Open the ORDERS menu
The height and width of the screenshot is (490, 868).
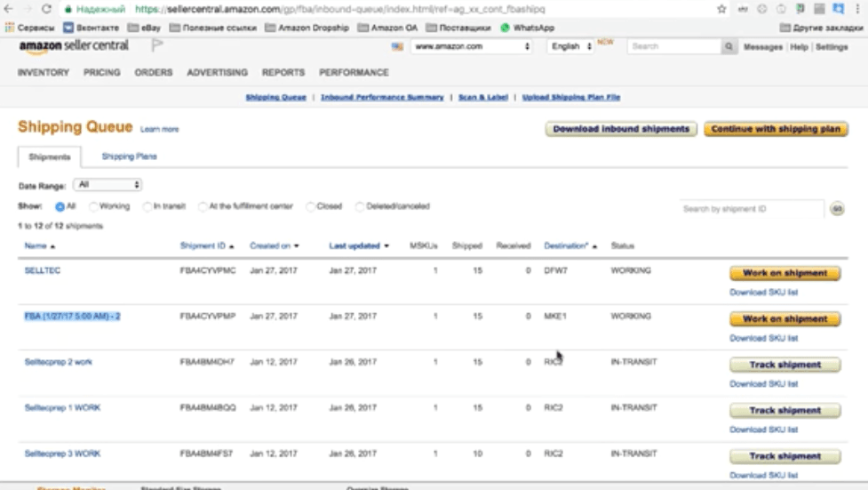[x=154, y=73]
